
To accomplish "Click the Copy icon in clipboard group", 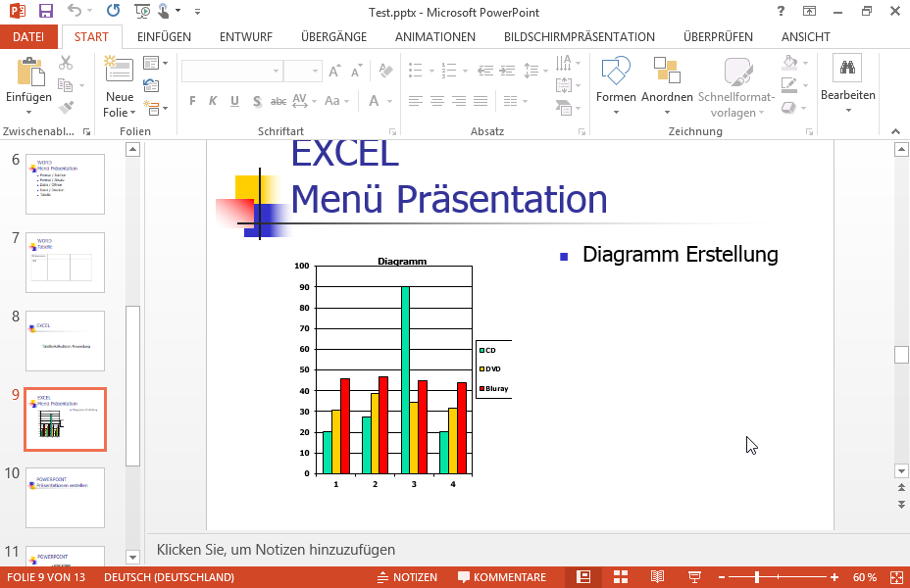I will tap(65, 85).
